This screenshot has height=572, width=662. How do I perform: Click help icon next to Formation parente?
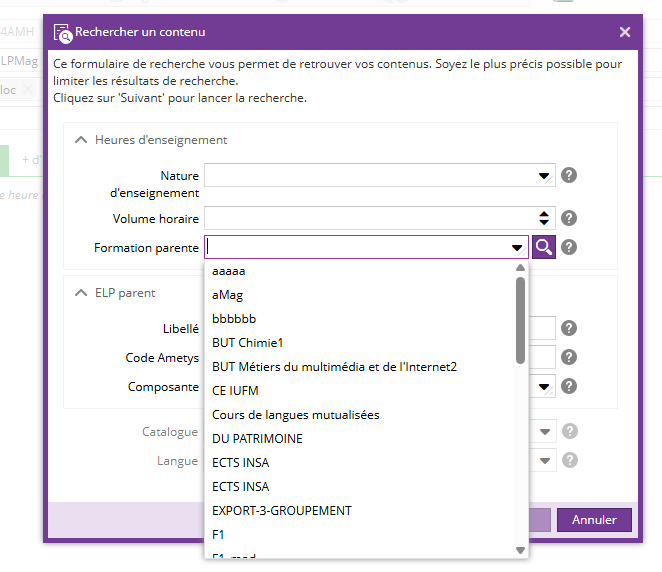pyautogui.click(x=569, y=247)
